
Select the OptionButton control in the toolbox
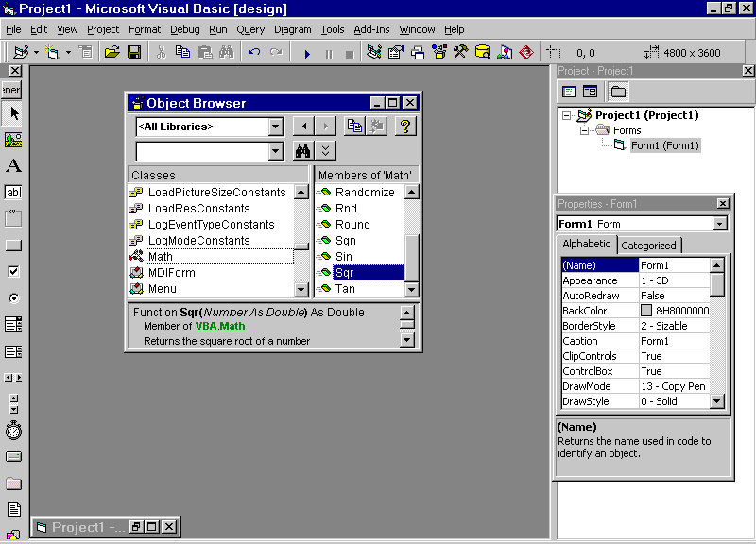13,298
